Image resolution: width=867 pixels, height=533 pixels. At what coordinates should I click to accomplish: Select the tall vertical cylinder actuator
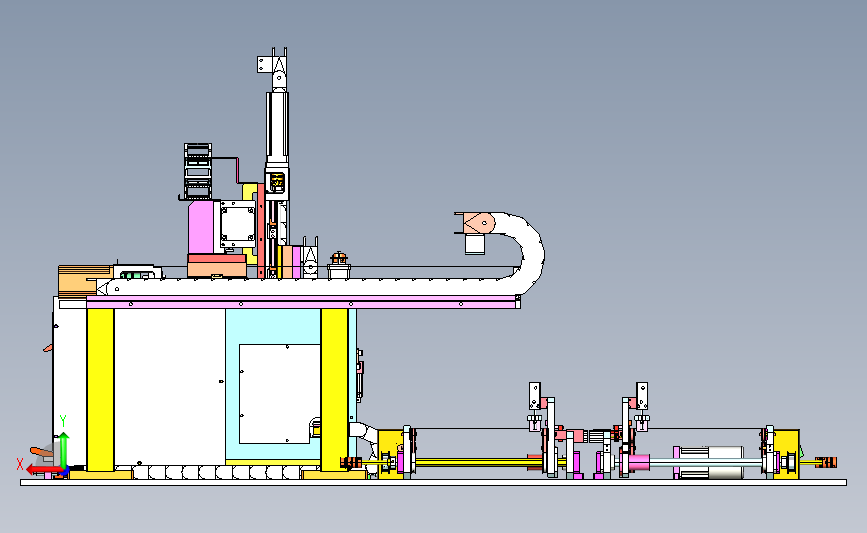[x=277, y=128]
